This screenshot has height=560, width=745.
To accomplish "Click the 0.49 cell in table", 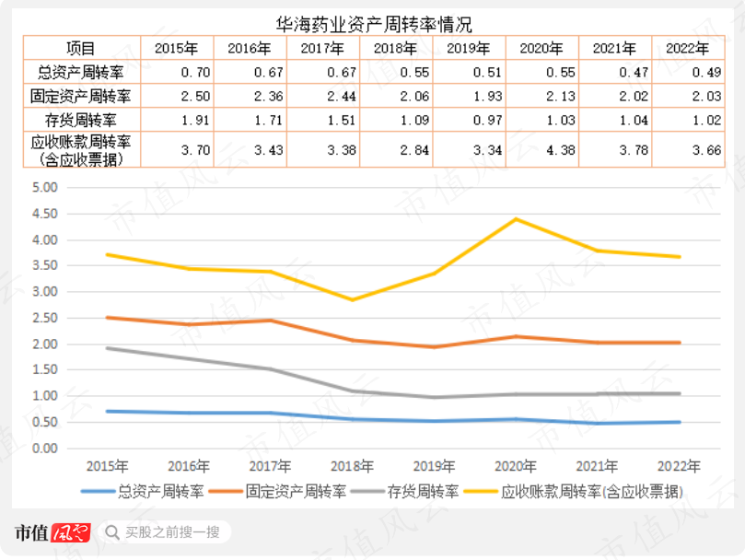I will [689, 72].
